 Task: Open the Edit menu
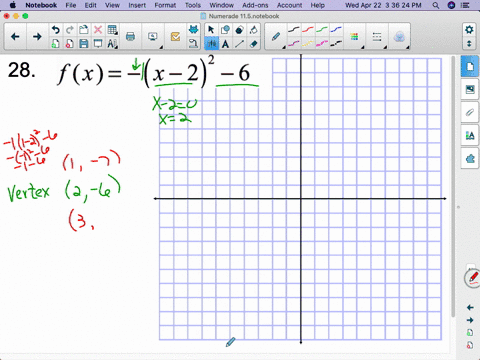[x=90, y=5]
